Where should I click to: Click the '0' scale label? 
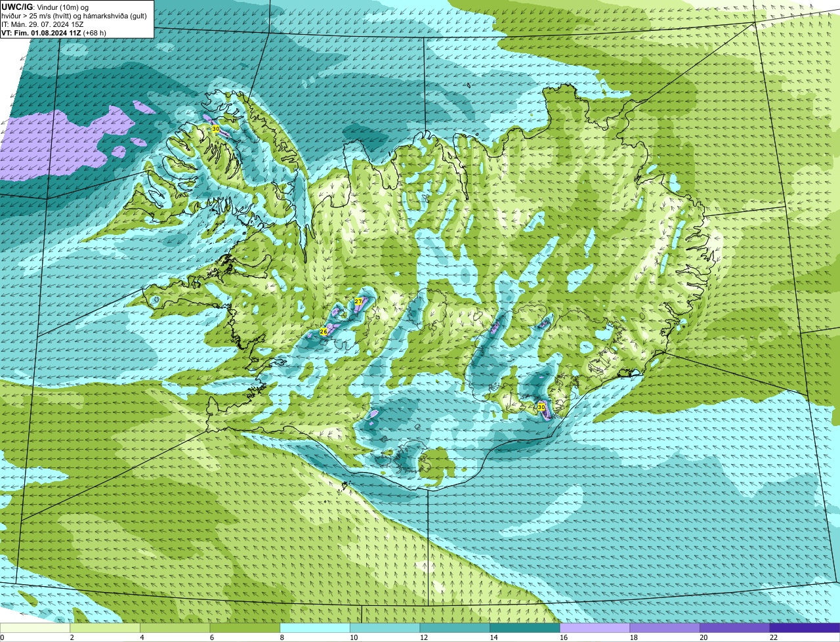coord(2,637)
